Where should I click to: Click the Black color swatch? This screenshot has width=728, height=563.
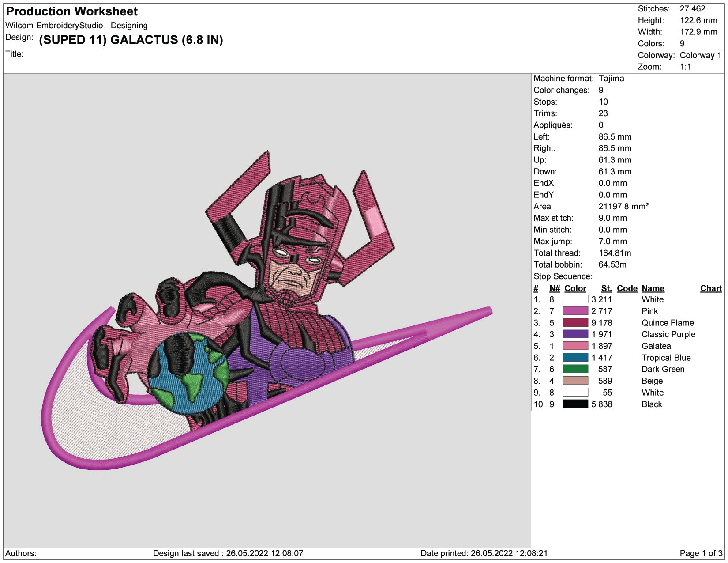coord(575,404)
